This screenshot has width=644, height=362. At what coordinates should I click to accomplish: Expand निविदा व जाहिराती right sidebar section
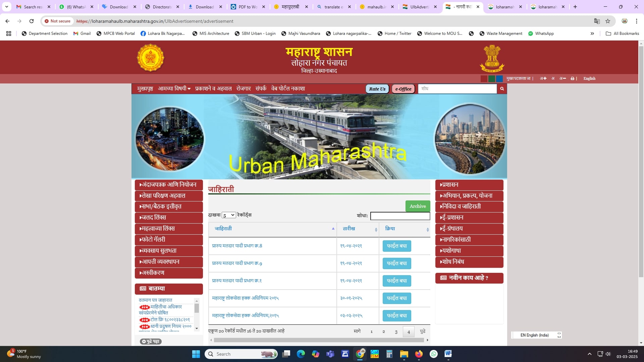click(469, 207)
